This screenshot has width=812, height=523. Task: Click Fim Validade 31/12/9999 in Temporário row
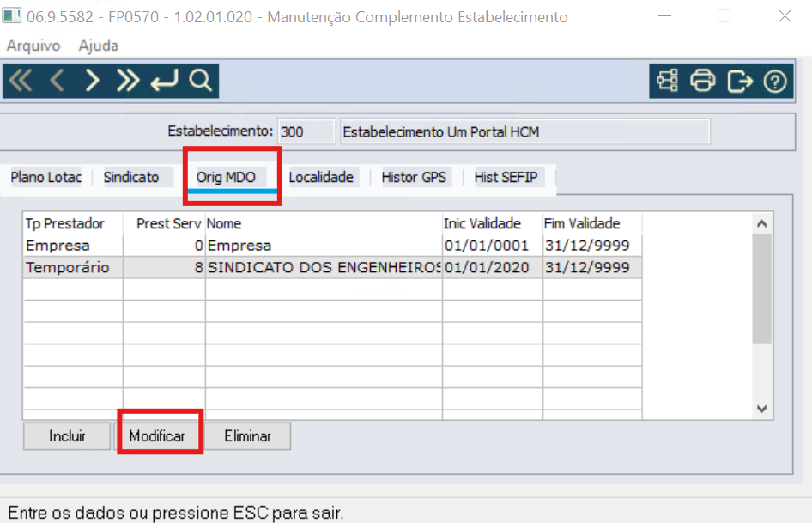click(x=592, y=267)
